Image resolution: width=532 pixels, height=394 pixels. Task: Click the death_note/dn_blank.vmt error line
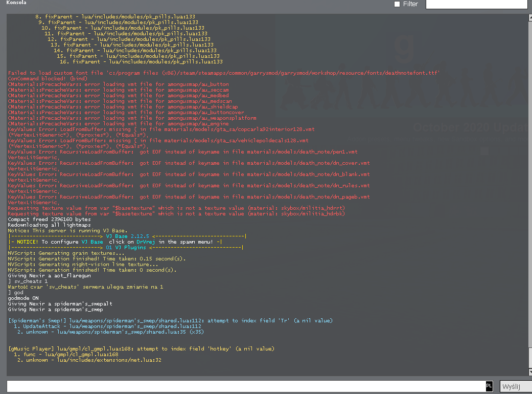coord(189,174)
